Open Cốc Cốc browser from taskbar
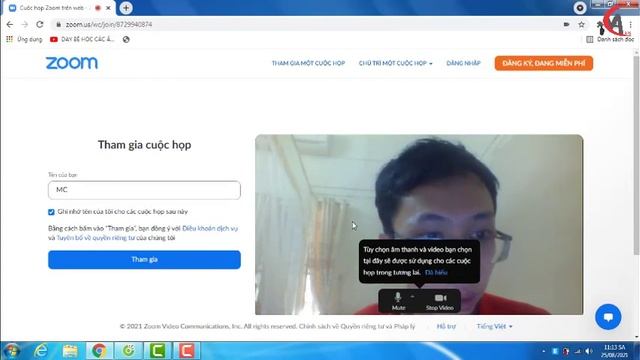This screenshot has height=360, width=640. click(x=128, y=351)
